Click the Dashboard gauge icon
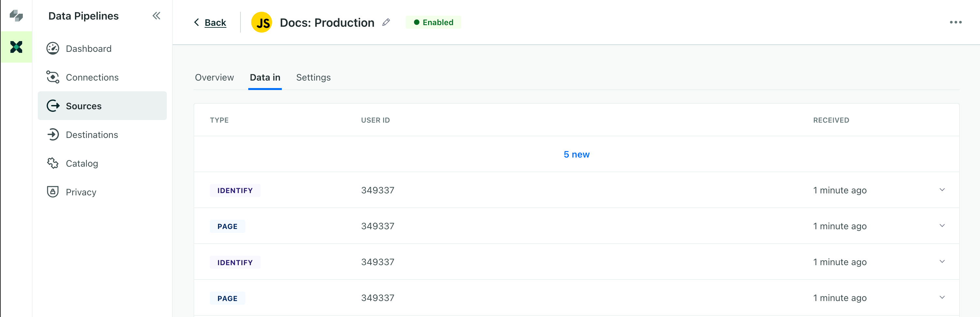Image resolution: width=980 pixels, height=317 pixels. click(53, 49)
